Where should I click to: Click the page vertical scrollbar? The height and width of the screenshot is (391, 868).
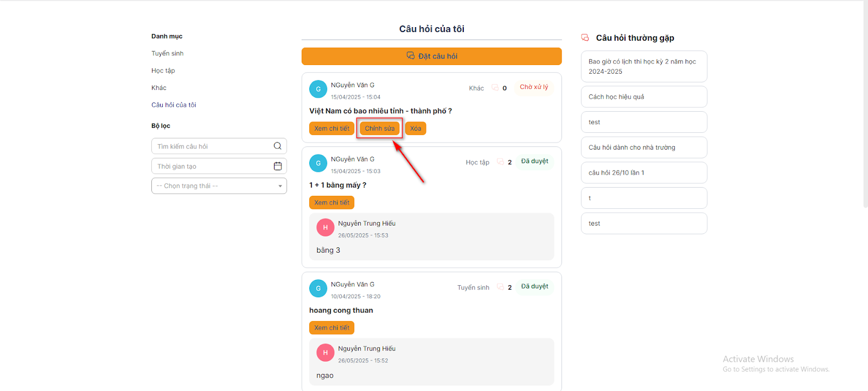[865, 108]
